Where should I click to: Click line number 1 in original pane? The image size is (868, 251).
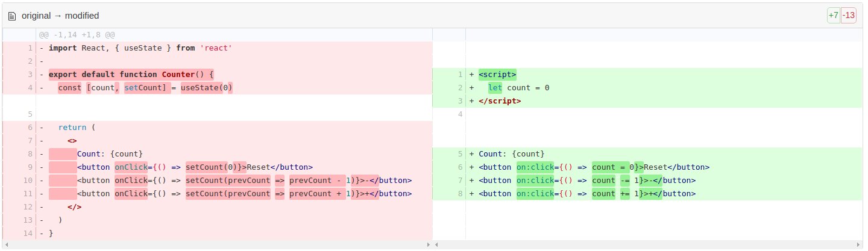(29, 48)
